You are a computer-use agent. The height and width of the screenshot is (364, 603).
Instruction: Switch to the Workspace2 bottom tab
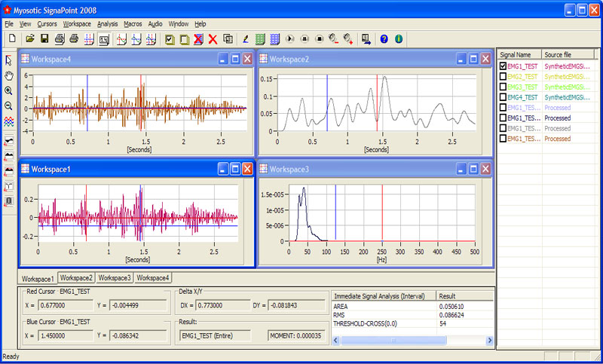click(76, 277)
